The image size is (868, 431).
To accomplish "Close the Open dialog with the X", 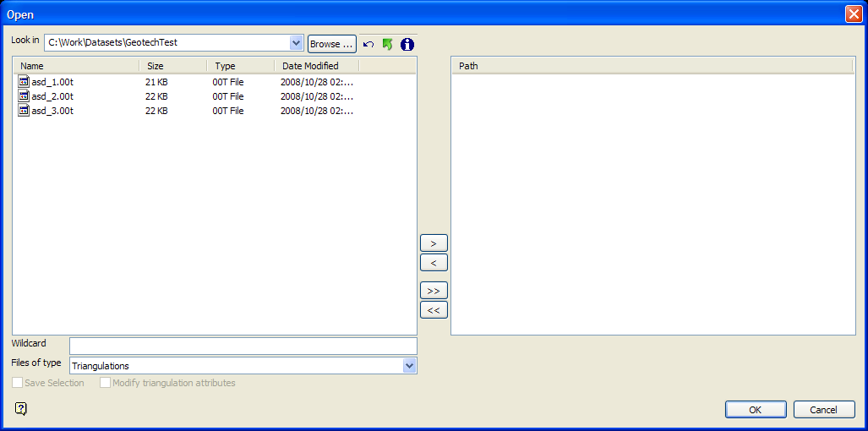I will tap(853, 14).
